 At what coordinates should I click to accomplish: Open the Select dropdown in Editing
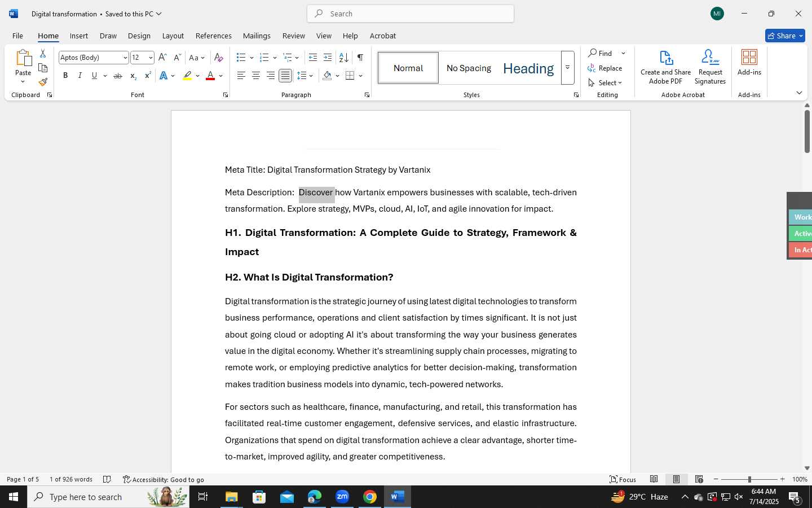click(605, 82)
